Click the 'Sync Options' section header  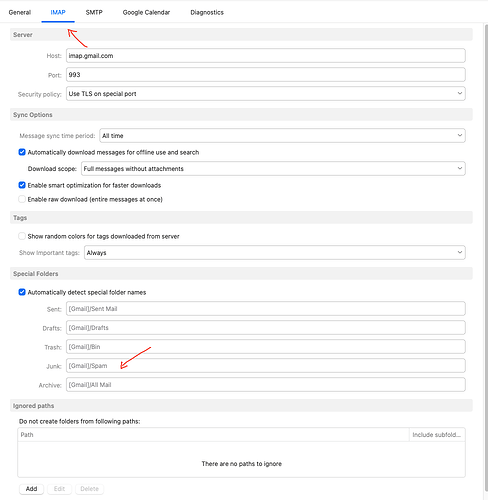click(x=241, y=115)
